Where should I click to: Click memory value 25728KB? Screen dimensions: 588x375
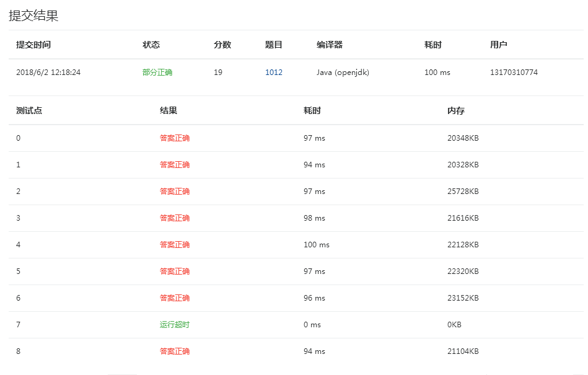point(463,192)
